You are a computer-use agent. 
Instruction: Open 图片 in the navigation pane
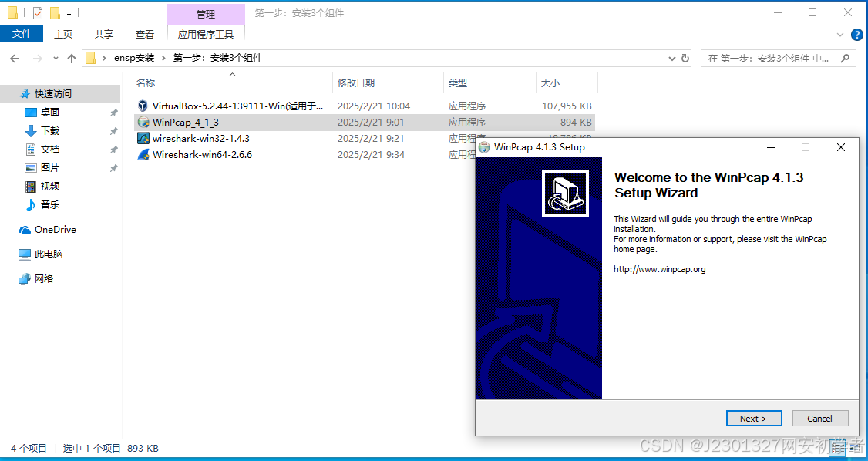pos(50,168)
